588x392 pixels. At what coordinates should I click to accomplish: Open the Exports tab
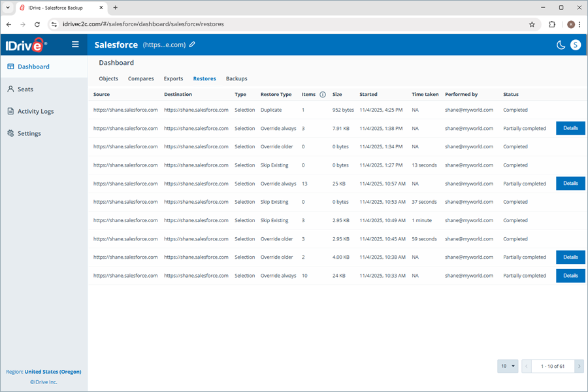(173, 78)
